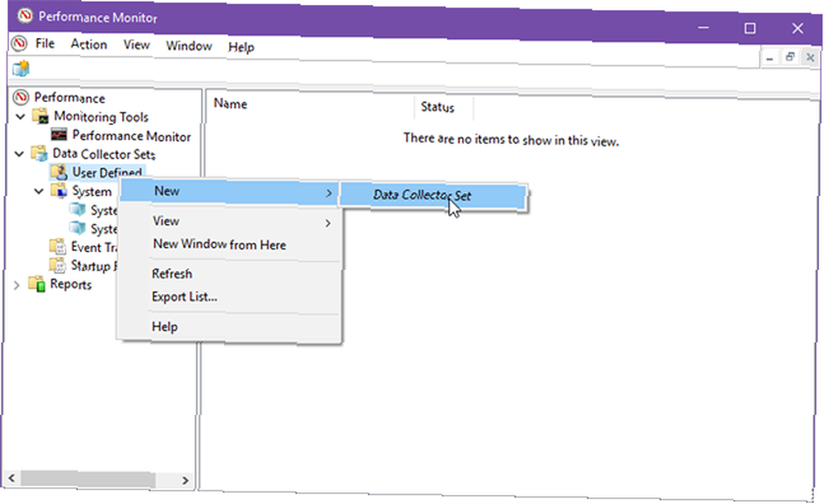The height and width of the screenshot is (504, 824).
Task: Maximize the Performance Monitor window
Action: (750, 28)
